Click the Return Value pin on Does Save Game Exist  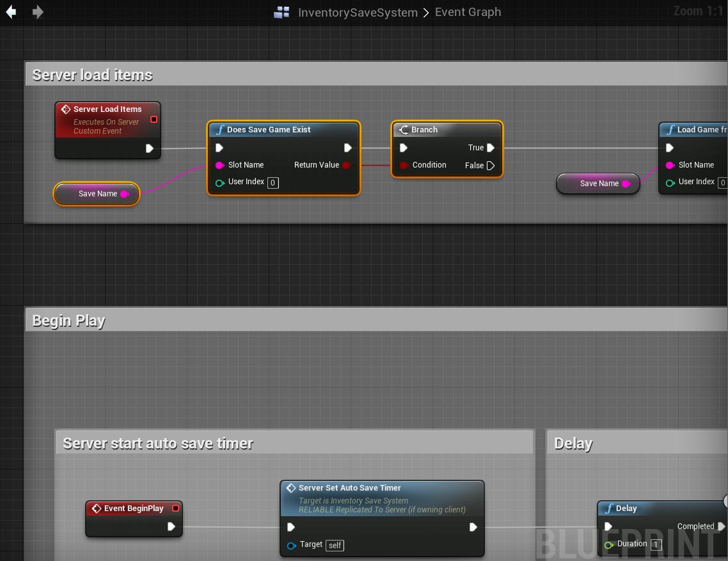(x=346, y=165)
